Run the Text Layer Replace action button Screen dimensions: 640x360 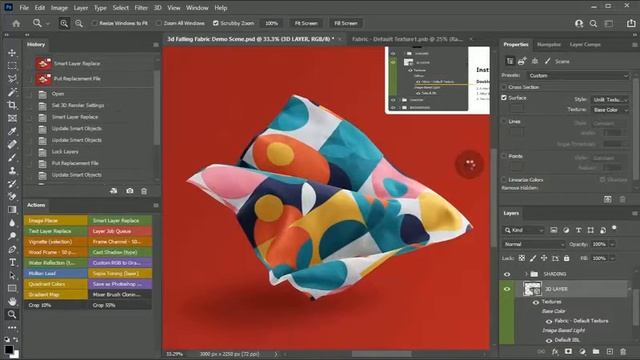[x=56, y=231]
